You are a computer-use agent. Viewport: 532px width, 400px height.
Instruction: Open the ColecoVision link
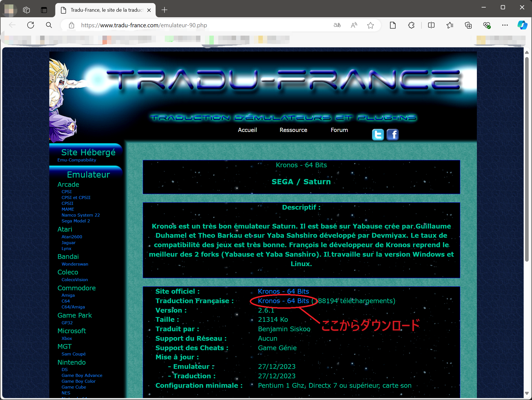tap(75, 280)
